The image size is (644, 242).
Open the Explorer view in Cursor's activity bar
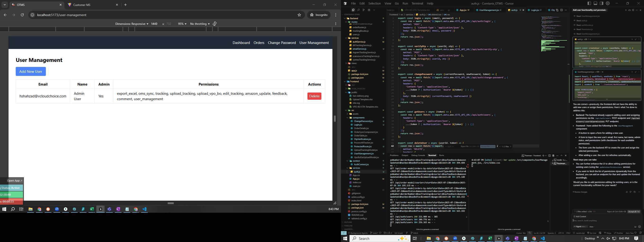[x=353, y=10]
